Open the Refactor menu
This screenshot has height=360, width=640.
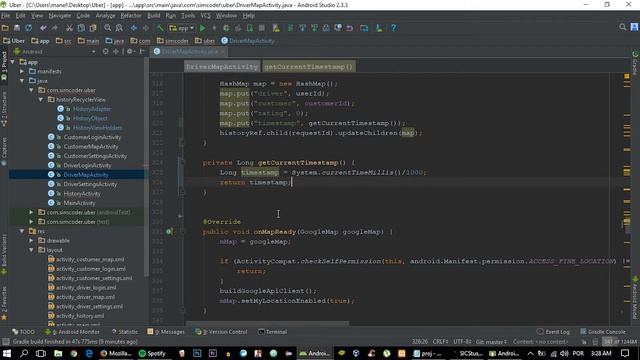click(x=131, y=16)
